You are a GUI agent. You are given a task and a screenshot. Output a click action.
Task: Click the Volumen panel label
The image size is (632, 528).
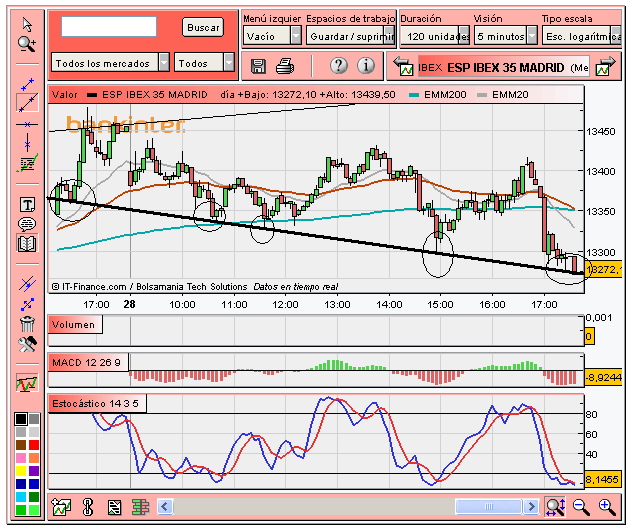[74, 324]
